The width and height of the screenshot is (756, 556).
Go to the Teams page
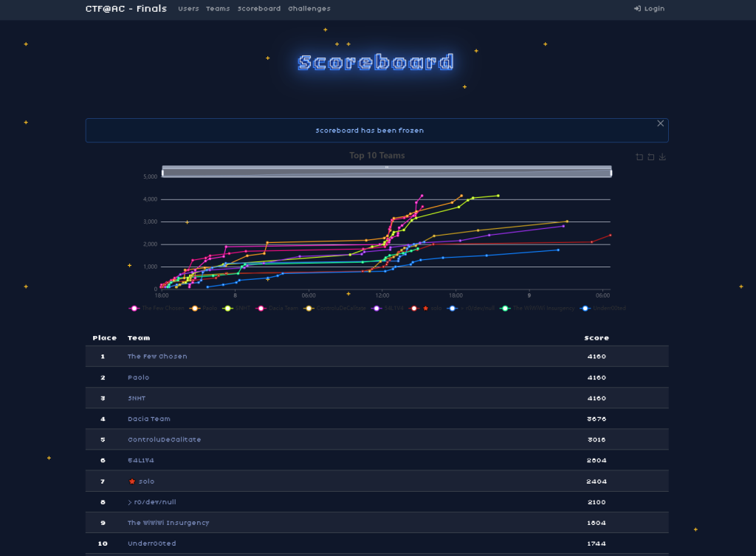[218, 9]
